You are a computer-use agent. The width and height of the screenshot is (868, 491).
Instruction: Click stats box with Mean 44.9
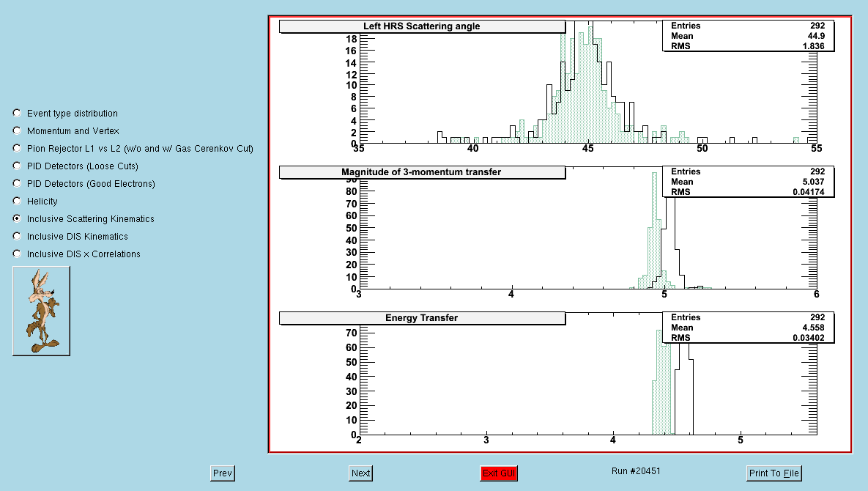click(748, 36)
